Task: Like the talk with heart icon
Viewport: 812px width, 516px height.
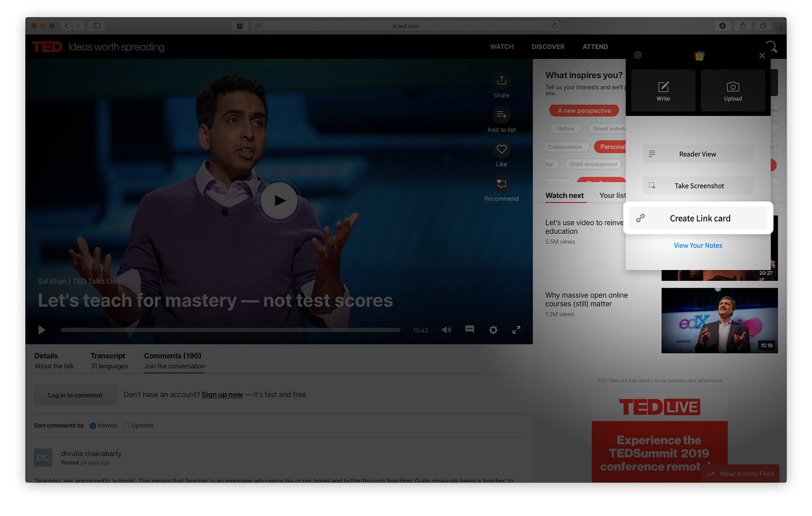Action: pos(502,150)
